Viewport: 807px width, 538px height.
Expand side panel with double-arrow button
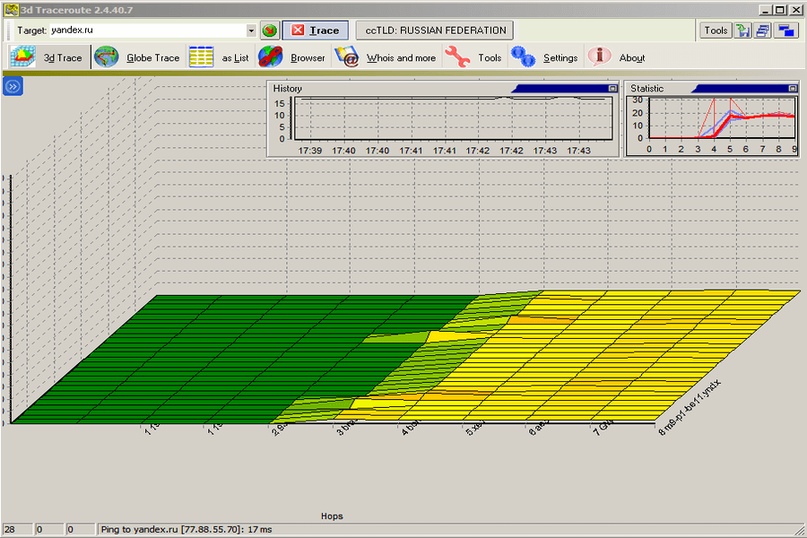click(13, 87)
